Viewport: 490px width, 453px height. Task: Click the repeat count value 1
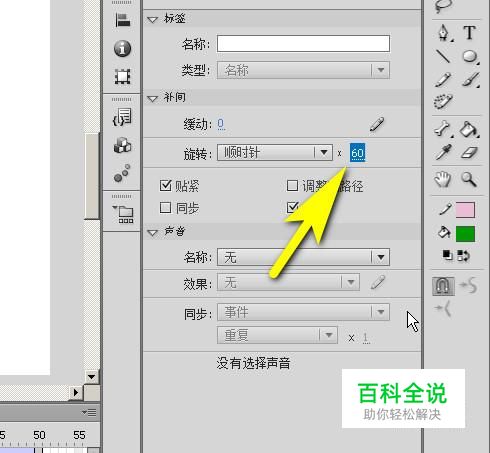click(x=366, y=338)
